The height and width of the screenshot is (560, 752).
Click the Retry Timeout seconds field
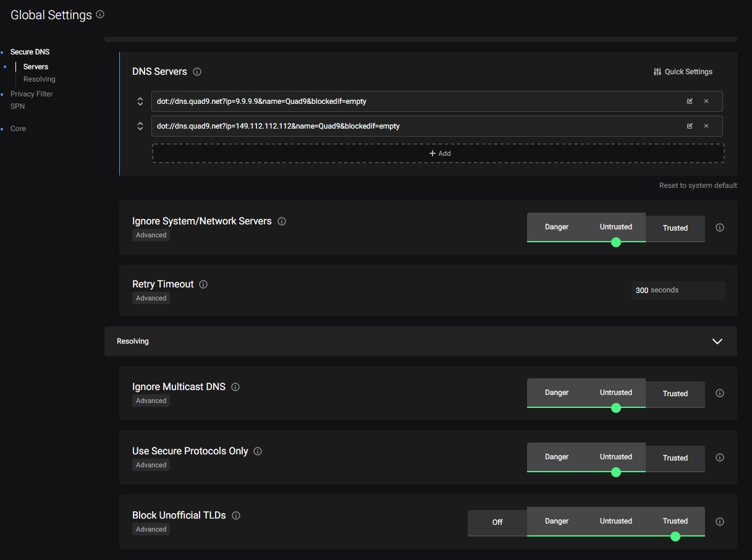point(677,290)
